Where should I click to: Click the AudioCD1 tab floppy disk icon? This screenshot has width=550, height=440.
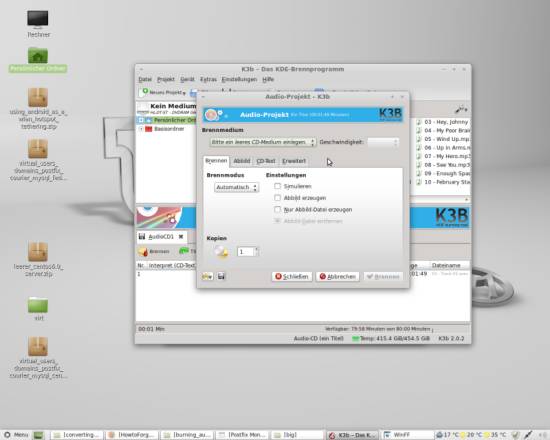click(x=142, y=236)
